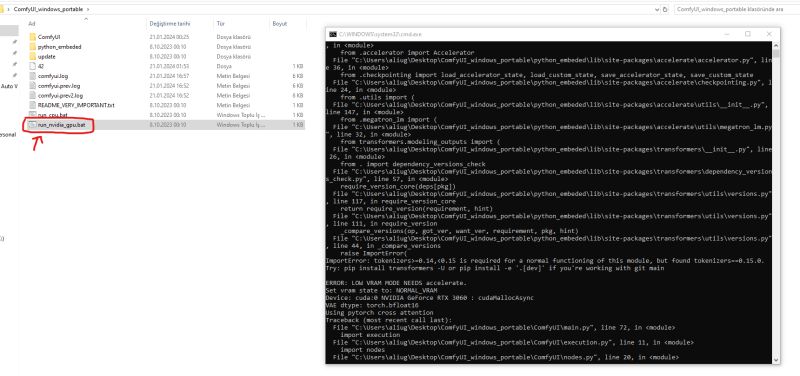The width and height of the screenshot is (800, 376).
Task: Click the 'Set vram state to: NORMAL_VRAM' line
Action: 381,290
